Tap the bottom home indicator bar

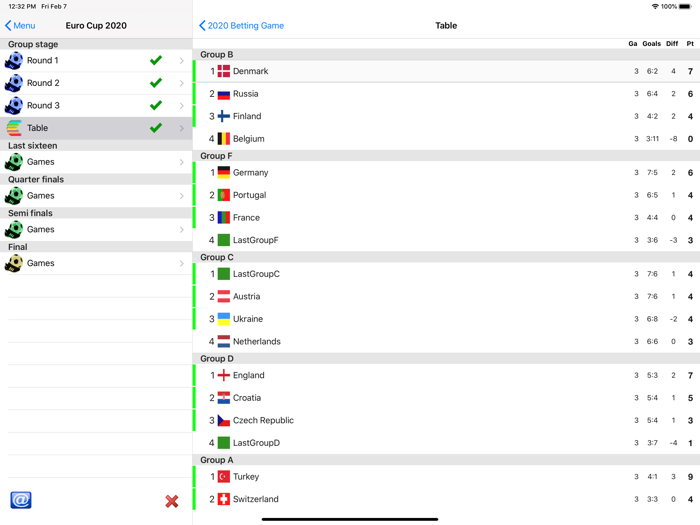pos(350,519)
